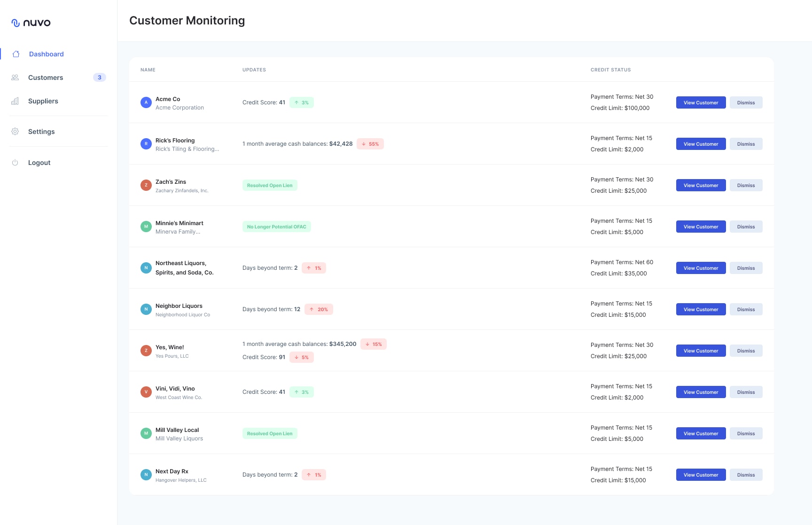Screen dimensions: 812x525
Task: Click the Customers people icon
Action: (x=15, y=78)
